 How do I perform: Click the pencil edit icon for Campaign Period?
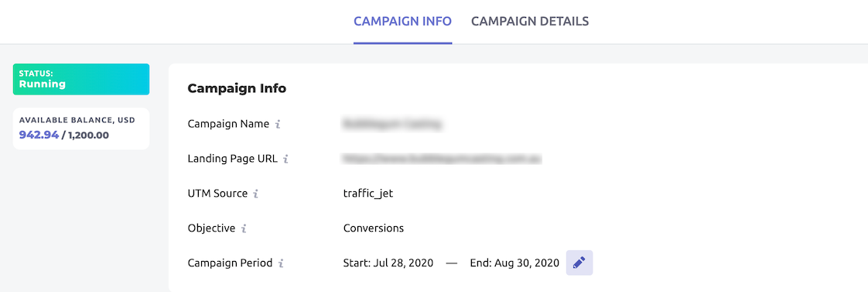[x=579, y=263]
